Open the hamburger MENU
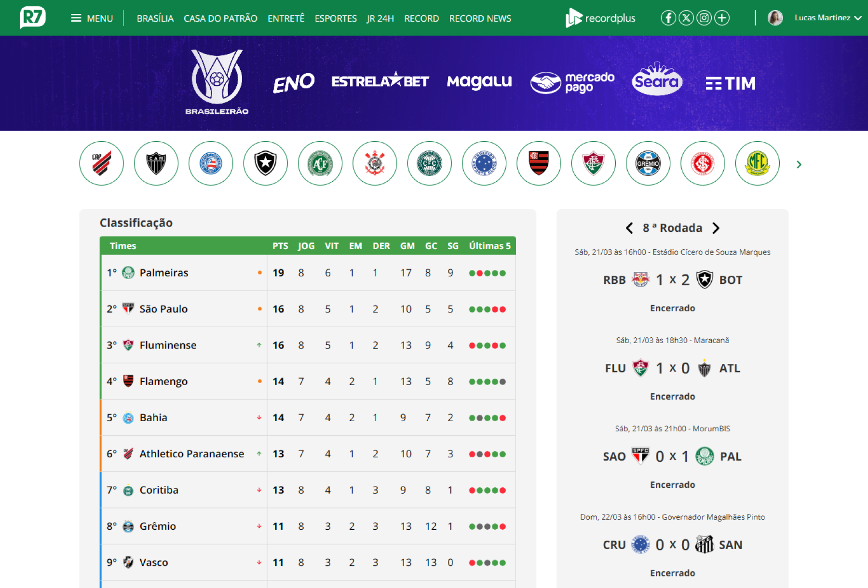The image size is (868, 588). point(92,18)
